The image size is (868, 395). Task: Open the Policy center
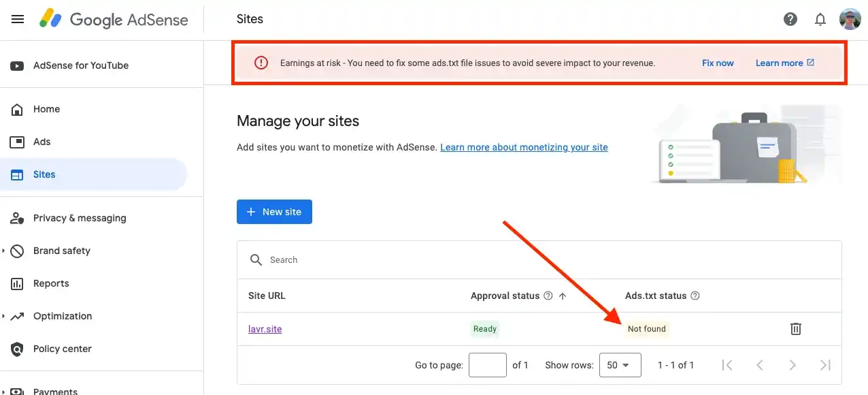click(x=62, y=349)
